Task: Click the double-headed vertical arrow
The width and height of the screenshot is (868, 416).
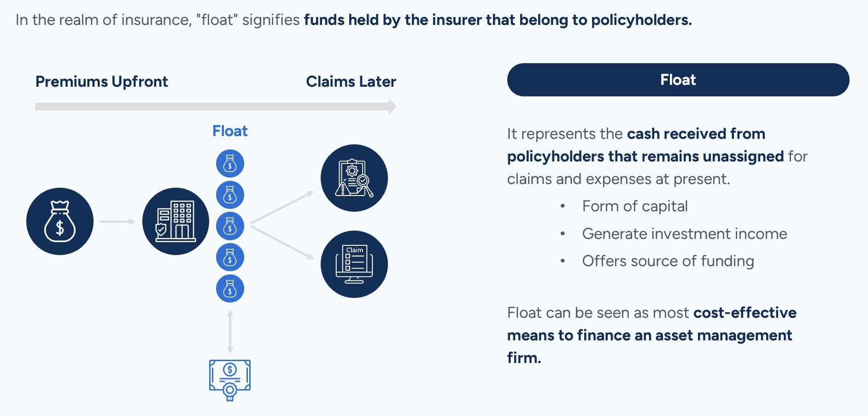Action: pyautogui.click(x=230, y=331)
